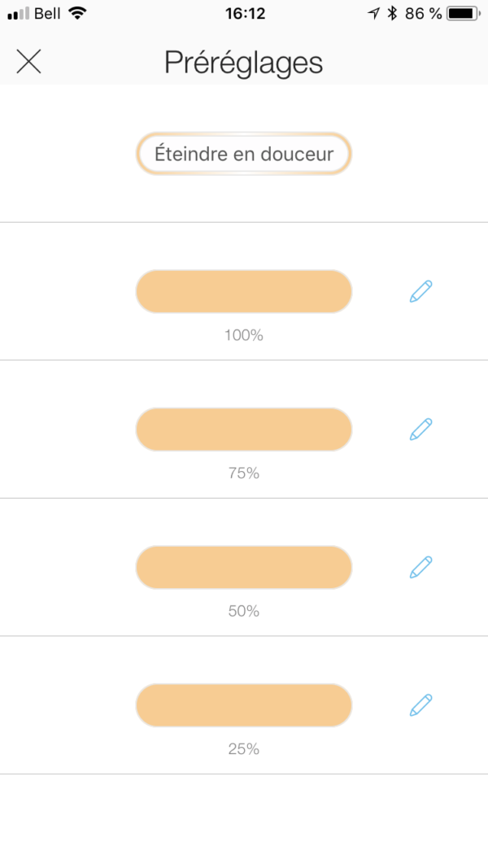Select the 100% brightness preset bar

click(243, 291)
